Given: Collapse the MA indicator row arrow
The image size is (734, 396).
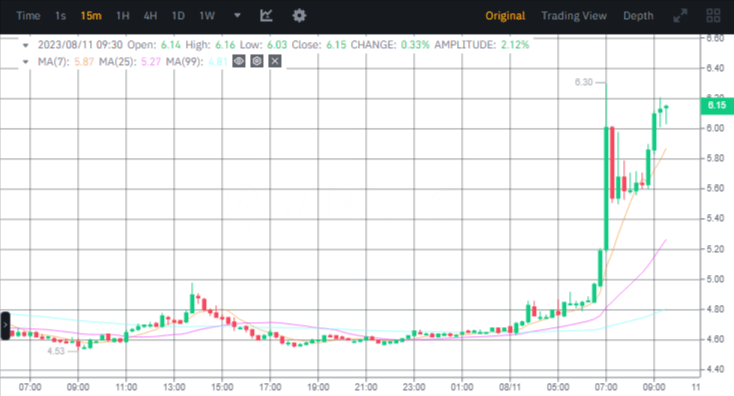Looking at the screenshot, I should [26, 62].
